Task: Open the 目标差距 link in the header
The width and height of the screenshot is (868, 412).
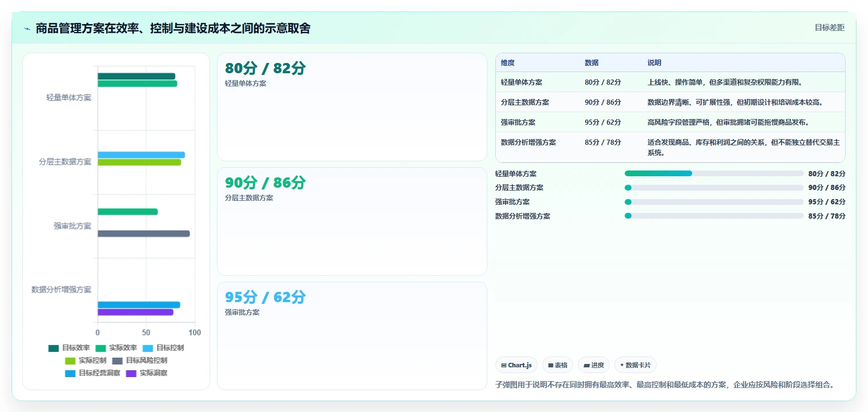Action: [830, 27]
